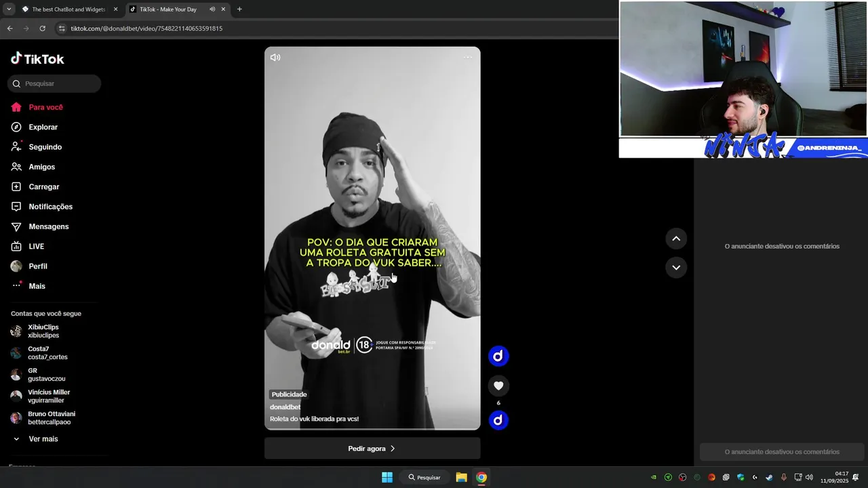Open donaldbet sound disc below like count
Viewport: 868px width, 488px height.
pyautogui.click(x=498, y=420)
